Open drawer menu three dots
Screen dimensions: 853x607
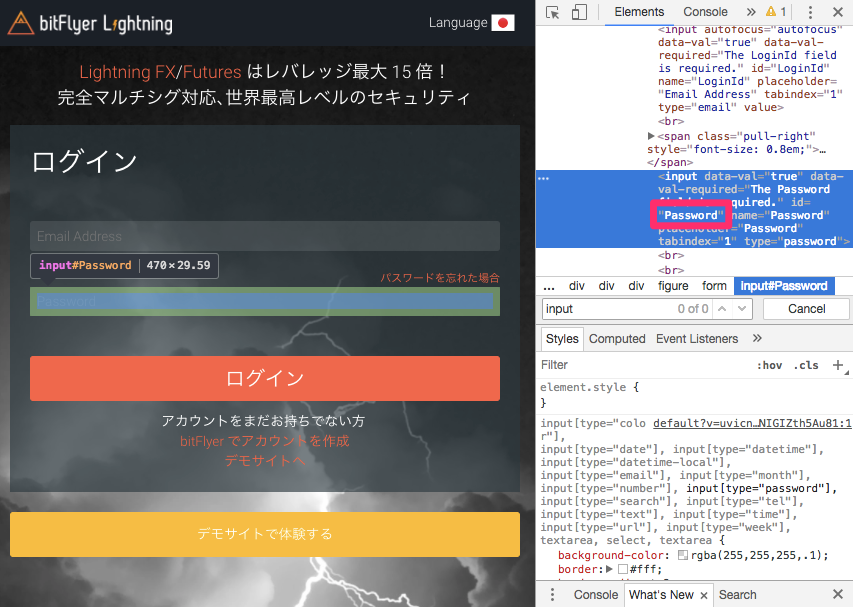click(x=552, y=594)
